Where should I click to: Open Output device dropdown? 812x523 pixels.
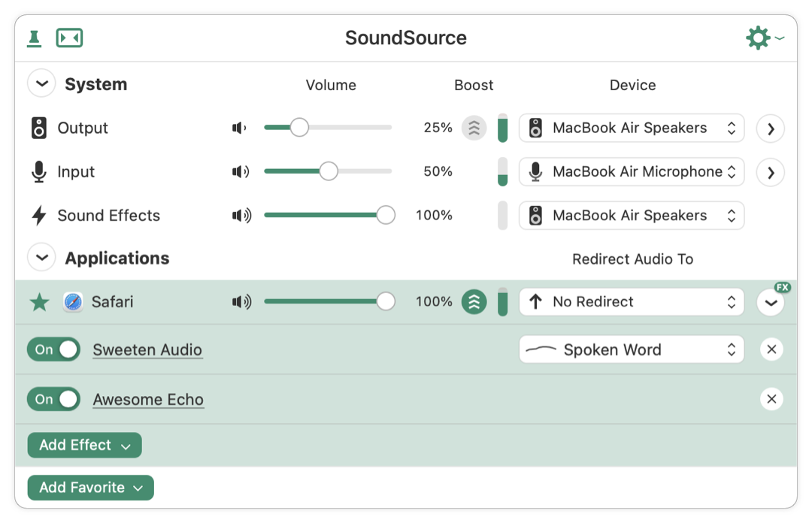pyautogui.click(x=632, y=128)
